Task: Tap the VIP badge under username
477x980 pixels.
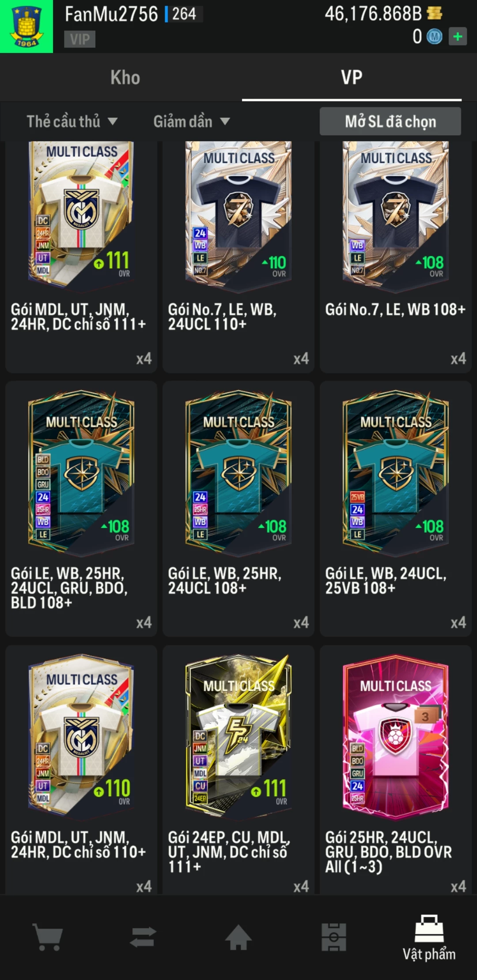Action: pyautogui.click(x=80, y=39)
